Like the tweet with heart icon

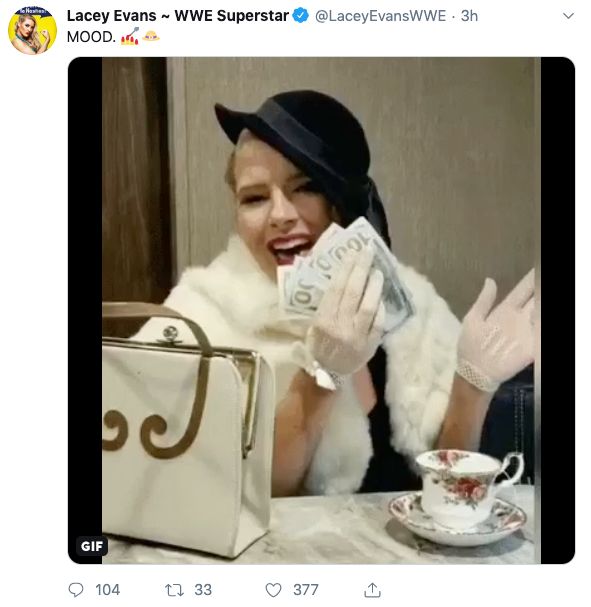(273, 590)
